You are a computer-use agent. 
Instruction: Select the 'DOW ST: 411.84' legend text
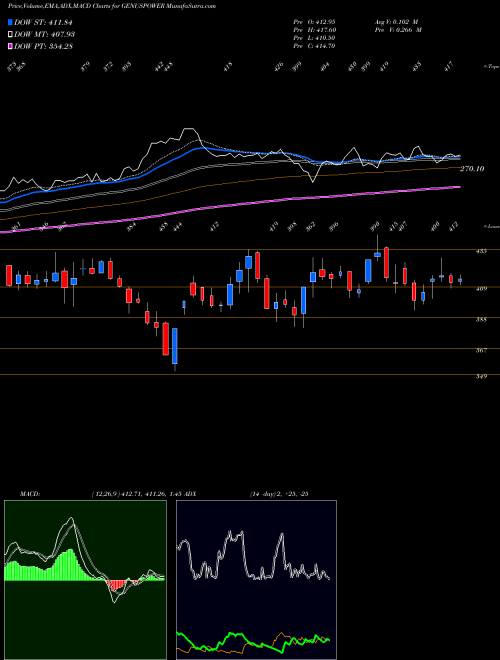coord(43,22)
